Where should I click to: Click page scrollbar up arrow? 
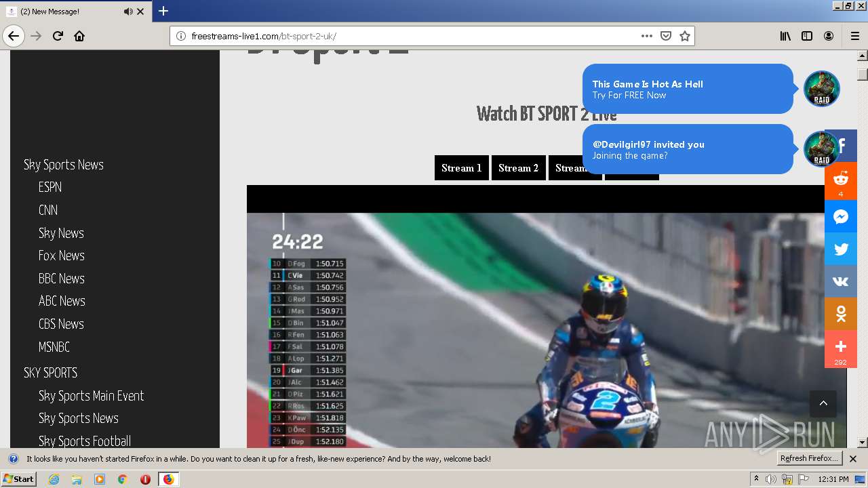863,56
